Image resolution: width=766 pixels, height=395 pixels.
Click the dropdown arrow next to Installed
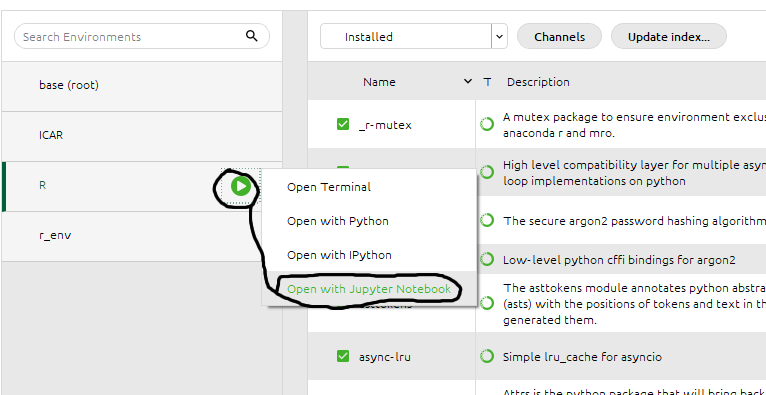tap(499, 37)
